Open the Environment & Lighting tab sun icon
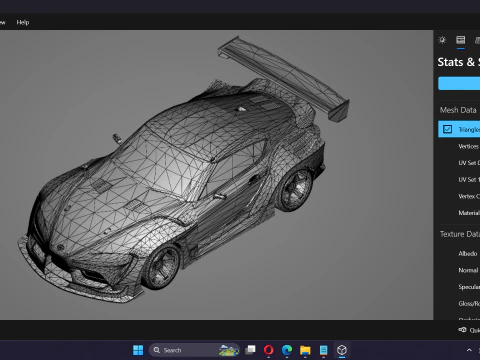Viewport: 480px width, 360px height. (x=442, y=40)
